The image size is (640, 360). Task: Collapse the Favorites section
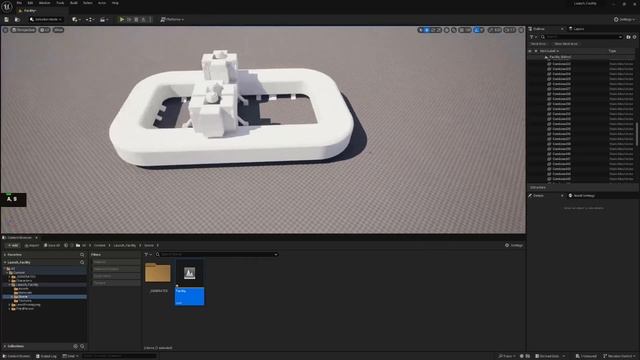[5, 255]
